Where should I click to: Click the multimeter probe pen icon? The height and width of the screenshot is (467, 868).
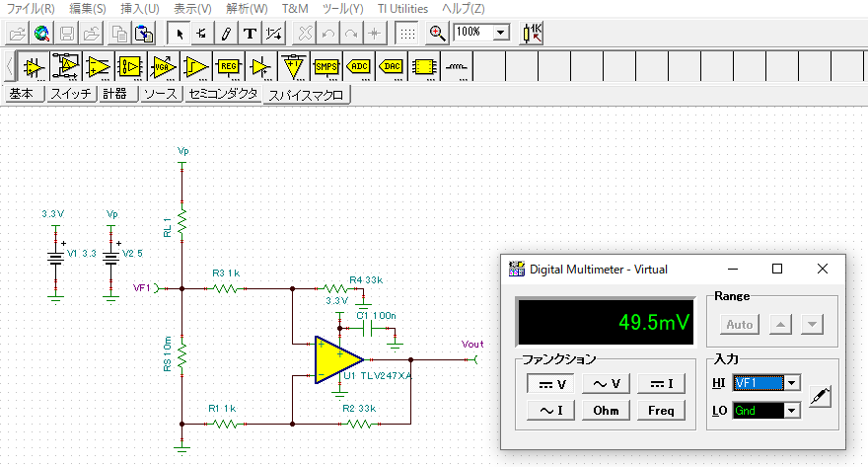tap(820, 397)
